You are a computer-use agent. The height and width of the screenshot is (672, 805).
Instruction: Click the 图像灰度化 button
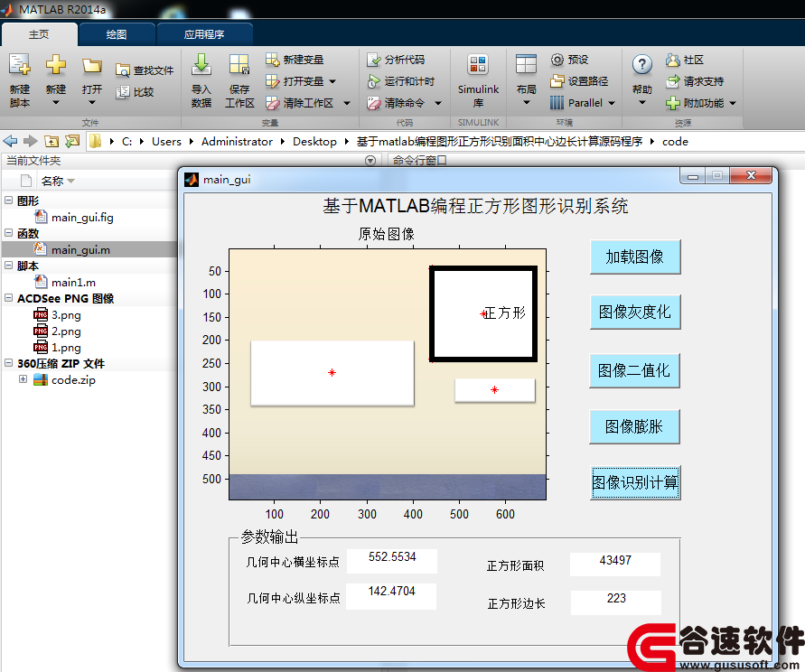635,312
